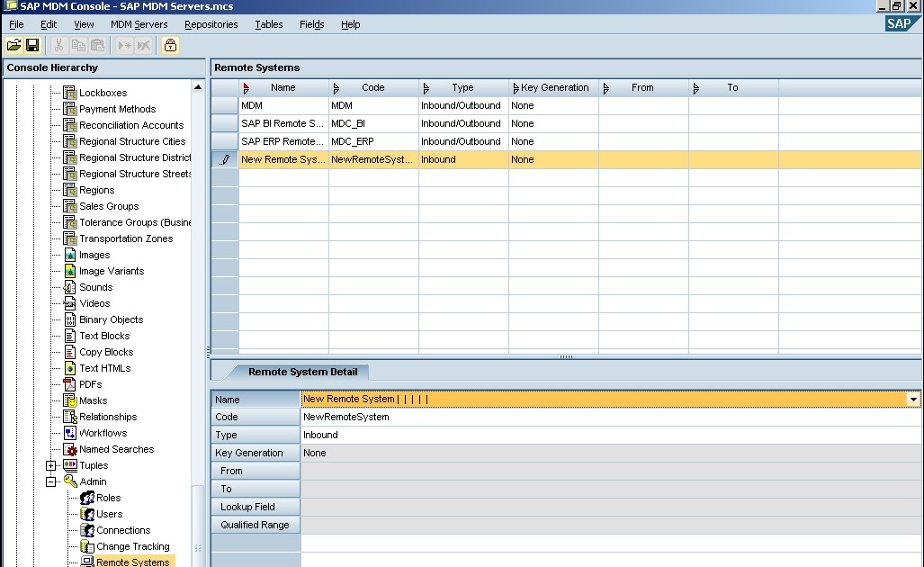Toggle sorting on the Type column

point(461,87)
